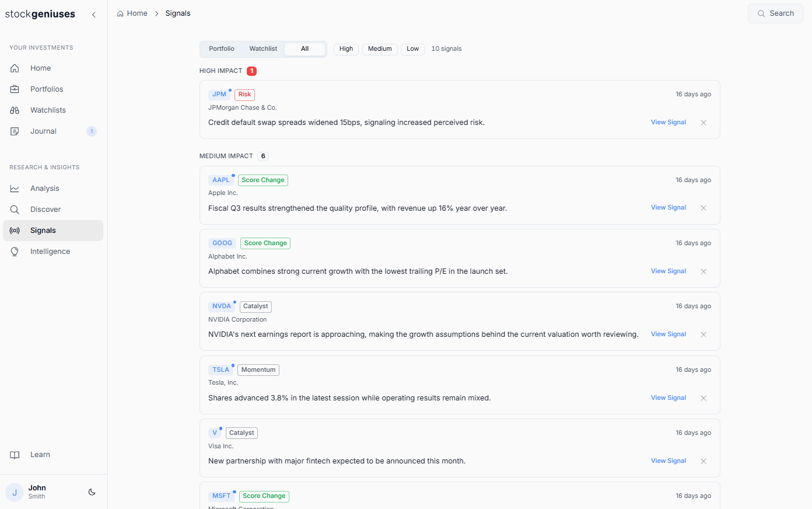Screen dimensions: 812x509
Task: Toggle the High impact filter
Action: pyautogui.click(x=346, y=49)
